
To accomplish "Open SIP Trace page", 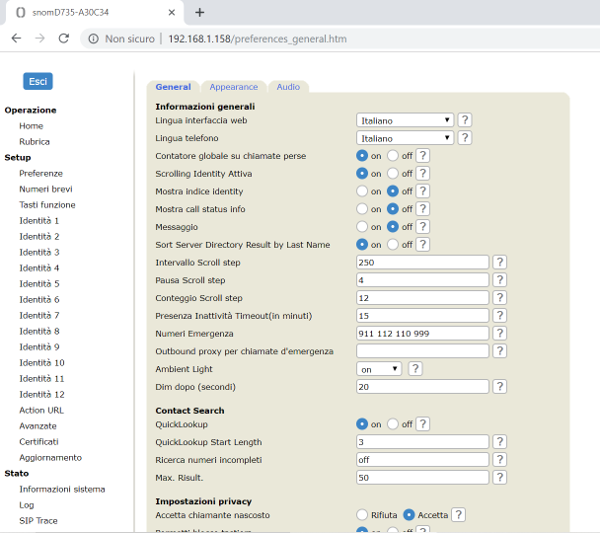I will point(38,520).
